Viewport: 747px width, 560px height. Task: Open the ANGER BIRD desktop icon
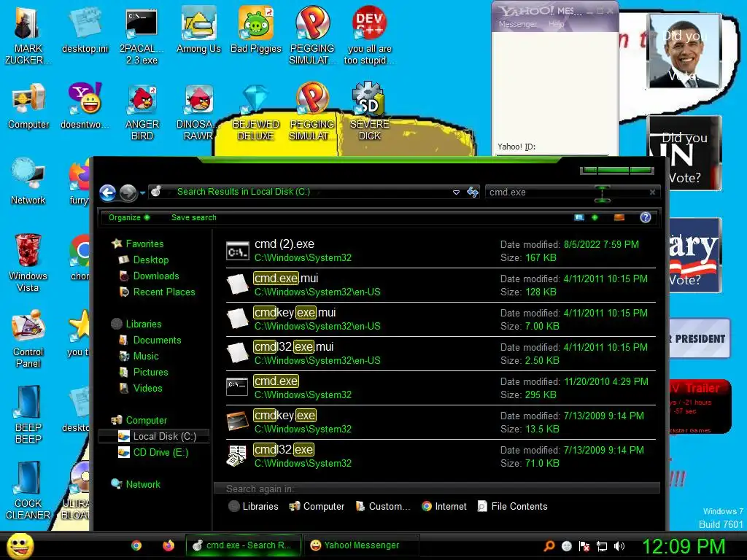coord(142,112)
